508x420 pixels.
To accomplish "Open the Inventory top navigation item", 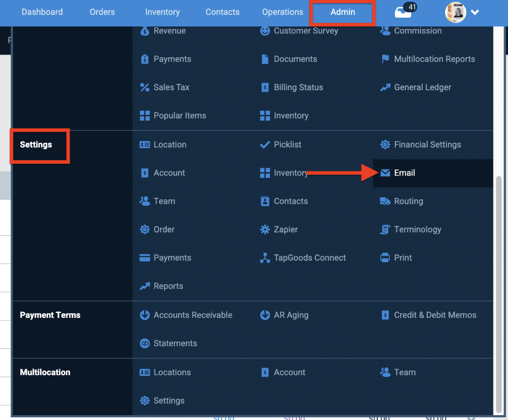I will pos(162,12).
